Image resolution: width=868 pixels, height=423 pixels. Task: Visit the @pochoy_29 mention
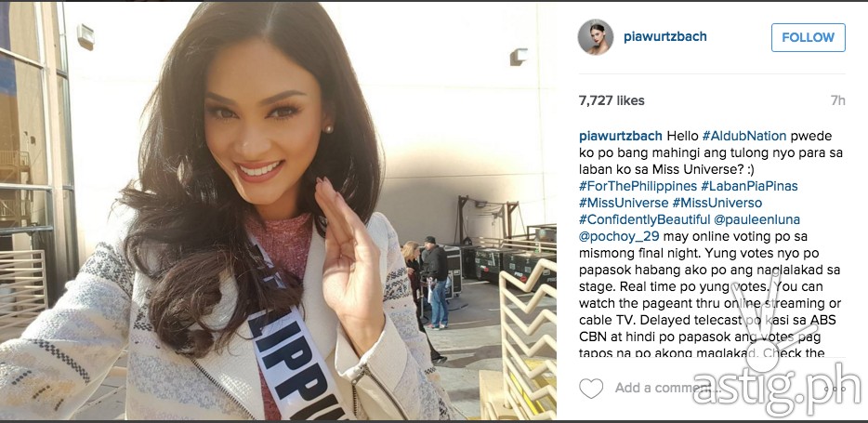coord(619,237)
